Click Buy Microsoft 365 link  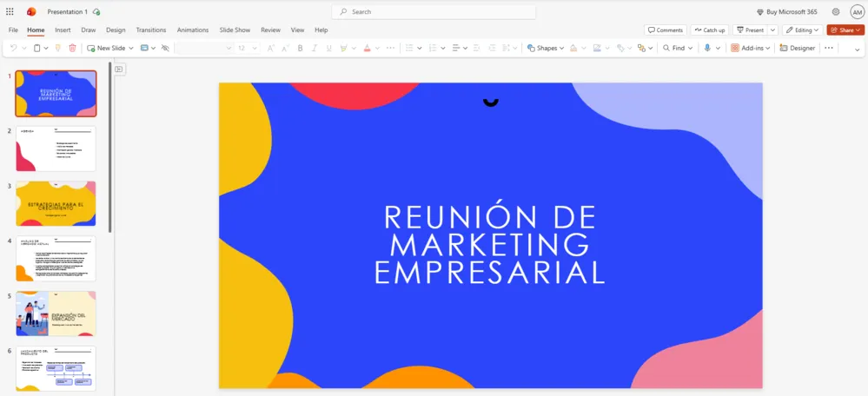pos(786,11)
